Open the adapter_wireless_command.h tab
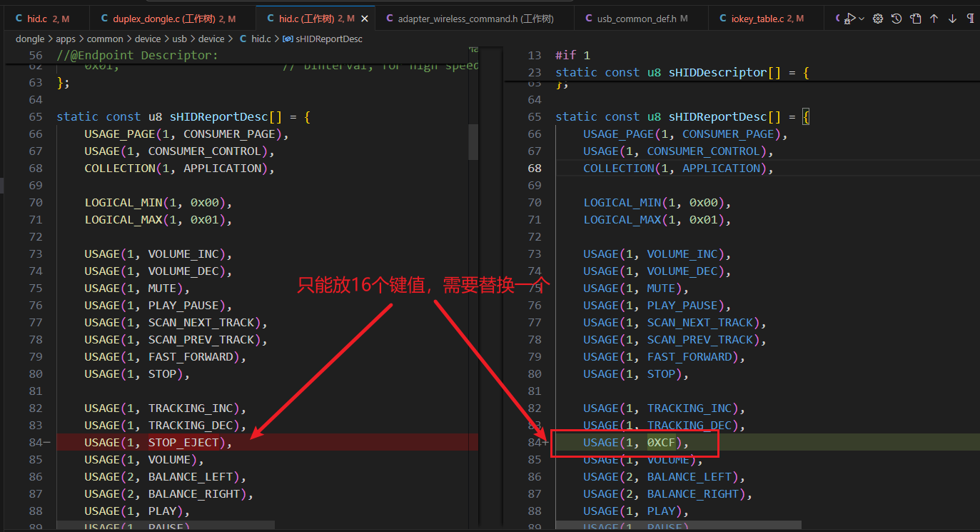This screenshot has height=532, width=980. pos(468,19)
